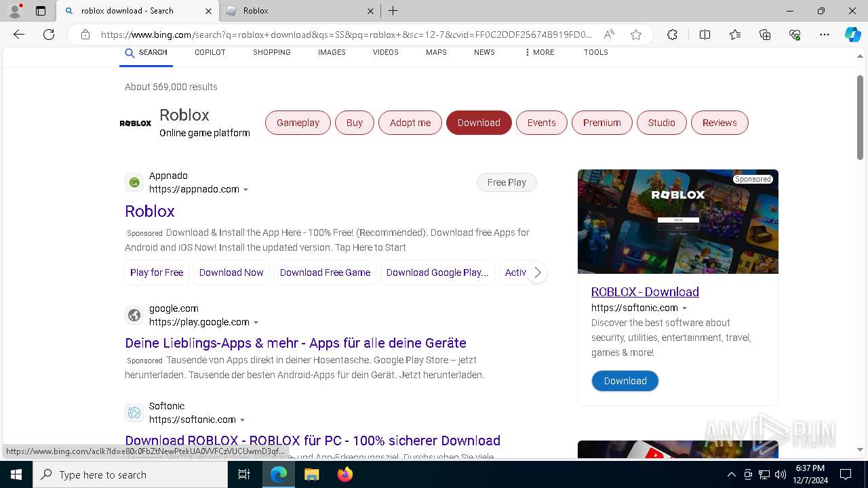Image resolution: width=868 pixels, height=488 pixels.
Task: Open File Explorer from the taskbar
Action: click(x=311, y=474)
